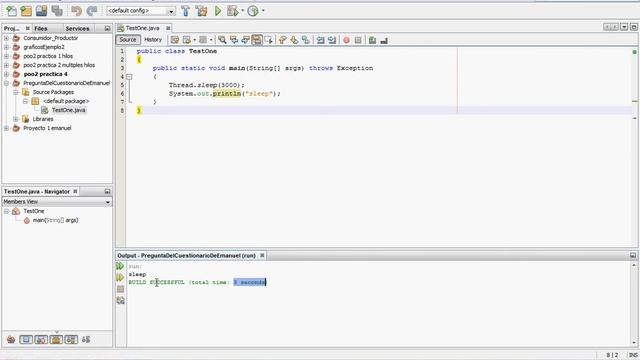Click the Output panel vertical scrollbar
The width and height of the screenshot is (640, 360).
[634, 304]
